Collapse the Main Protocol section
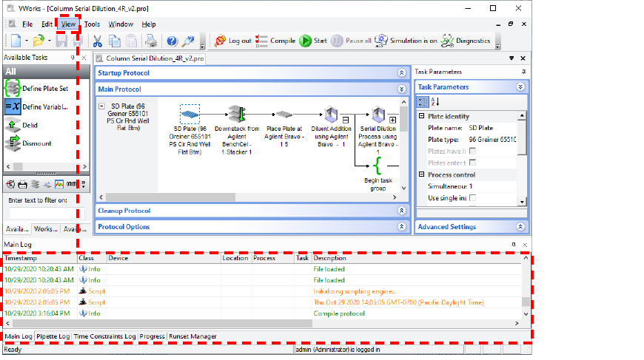The height and width of the screenshot is (360, 644). [402, 89]
